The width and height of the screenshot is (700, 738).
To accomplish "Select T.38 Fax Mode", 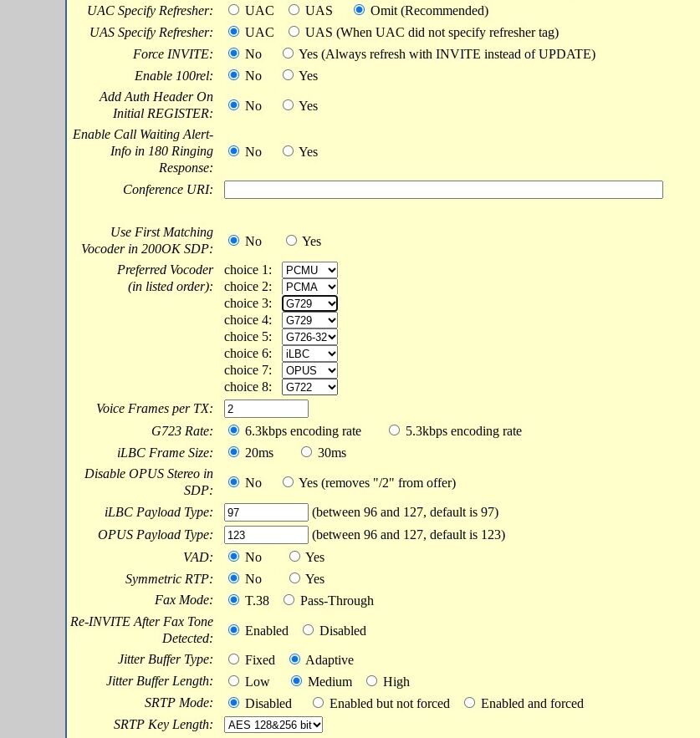I will coord(233,599).
